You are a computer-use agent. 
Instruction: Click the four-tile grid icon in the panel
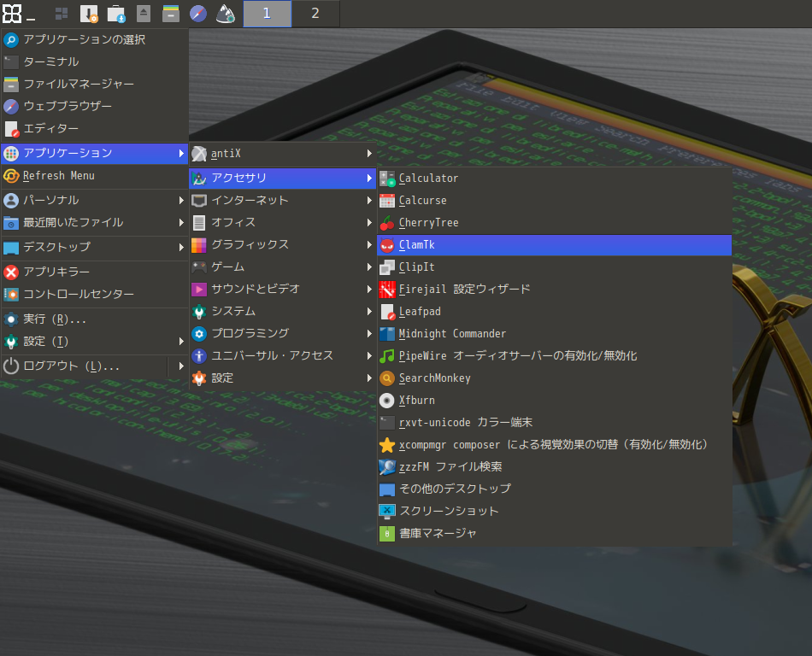click(x=62, y=14)
